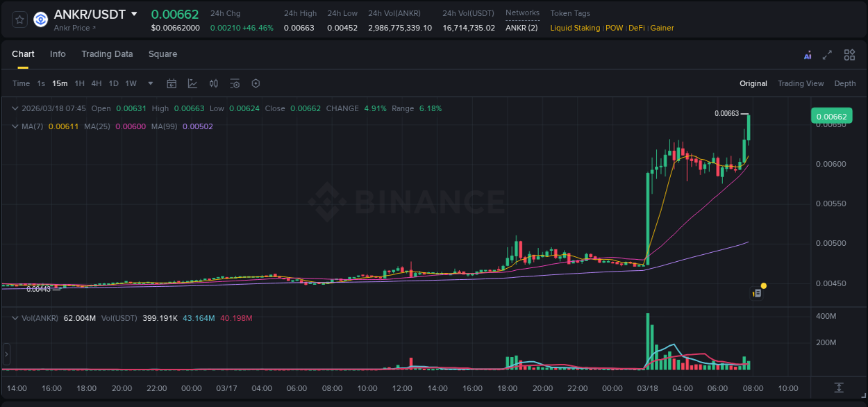This screenshot has width=868, height=407.
Task: Select the 1D timeframe
Action: click(113, 83)
